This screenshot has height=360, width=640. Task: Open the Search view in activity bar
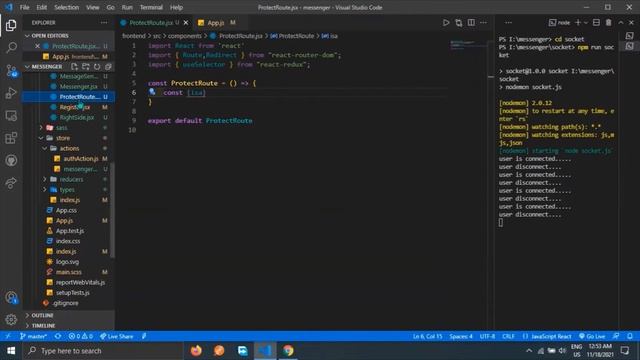11,48
